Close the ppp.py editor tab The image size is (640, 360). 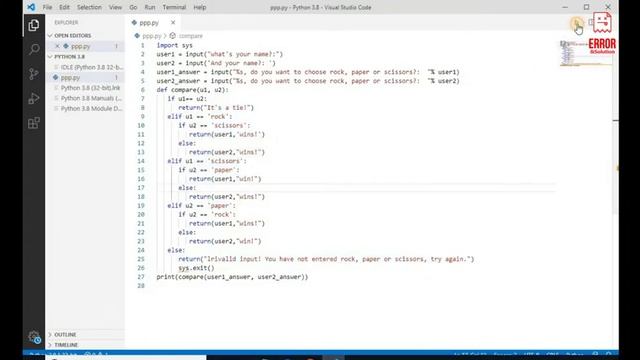tap(173, 22)
